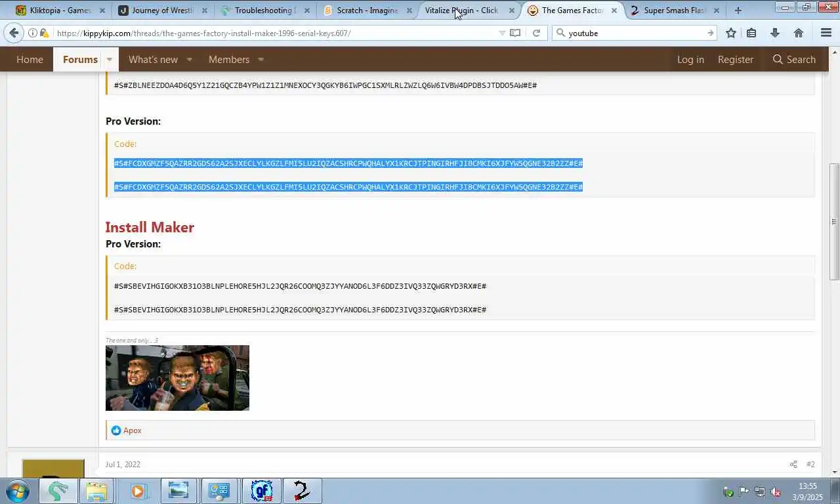The width and height of the screenshot is (840, 504).
Task: Launch Windows Media Player from the taskbar
Action: coord(137,491)
